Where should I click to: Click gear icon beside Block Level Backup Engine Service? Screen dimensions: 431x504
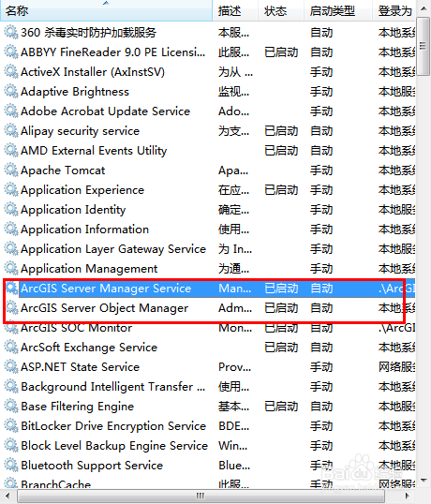pos(11,446)
